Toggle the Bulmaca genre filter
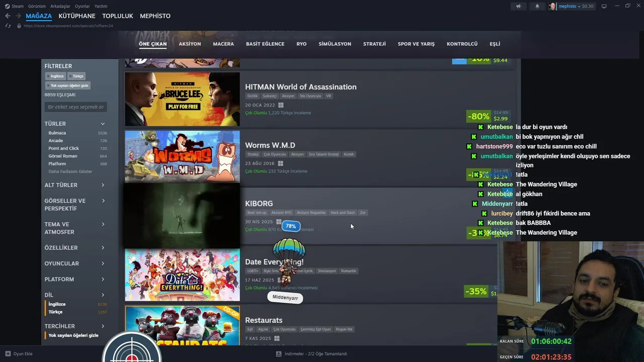 77,133
